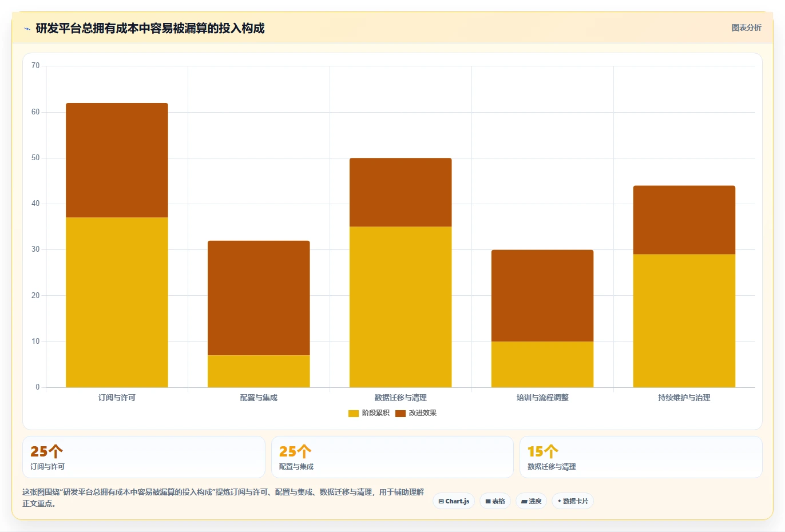Viewport: 785px width, 532px height.
Task: Click the 持续维护与治理 x-axis label
Action: coord(684,398)
